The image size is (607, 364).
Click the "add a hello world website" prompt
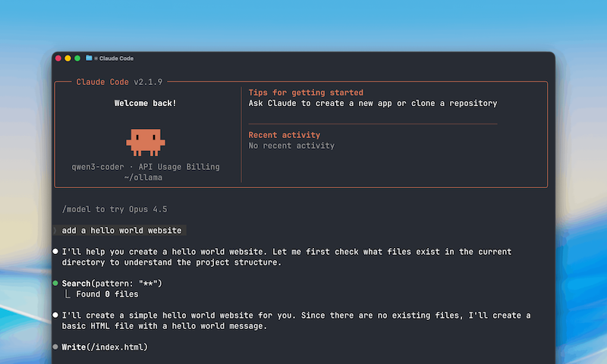[121, 231]
